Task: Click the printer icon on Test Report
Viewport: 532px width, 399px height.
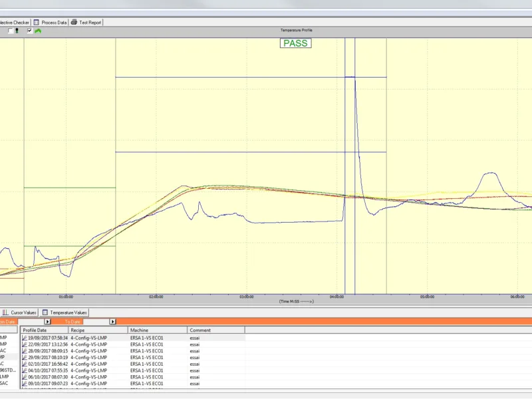Action: coord(74,22)
